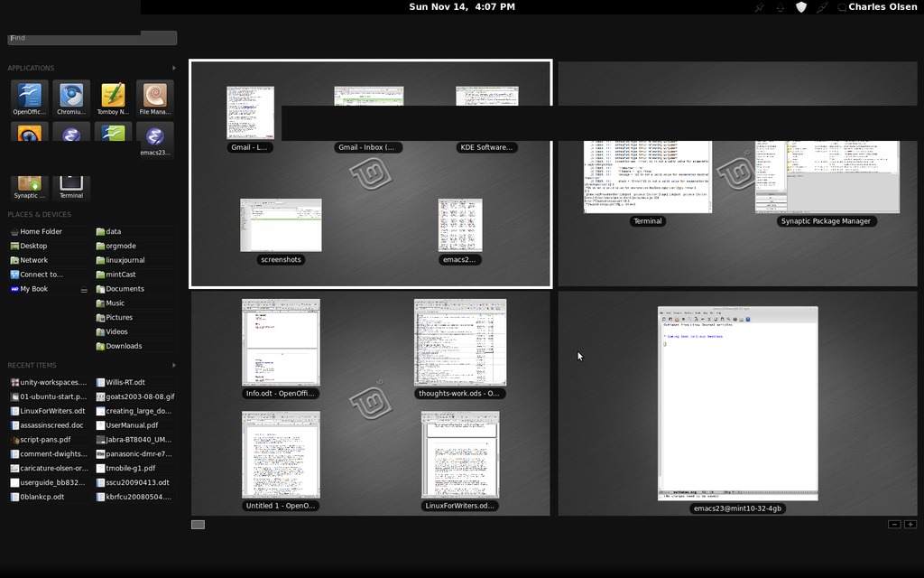Open the Chromium browser launcher
This screenshot has height=578, width=924.
71,98
